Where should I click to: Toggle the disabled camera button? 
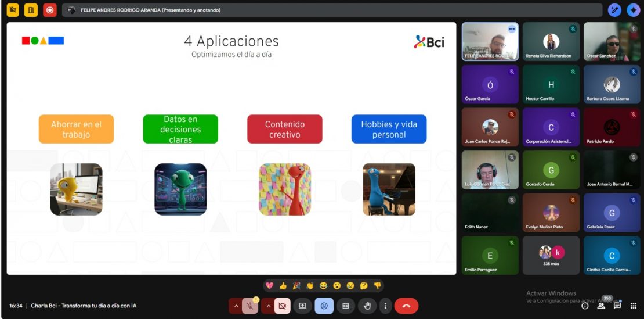[282, 306]
